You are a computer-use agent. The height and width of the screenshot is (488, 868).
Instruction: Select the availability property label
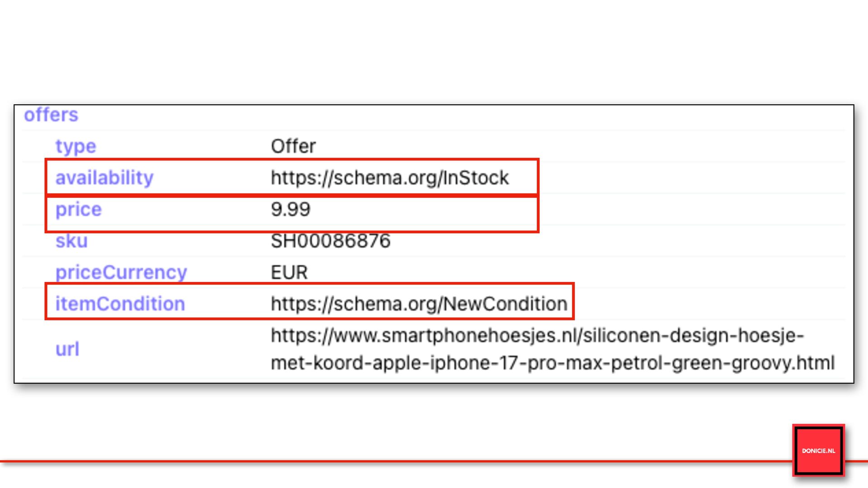[104, 178]
